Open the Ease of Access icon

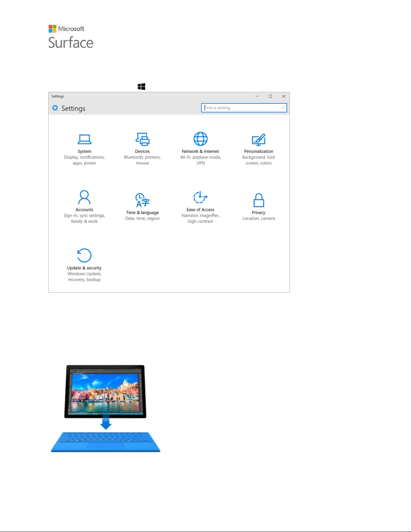point(201,197)
